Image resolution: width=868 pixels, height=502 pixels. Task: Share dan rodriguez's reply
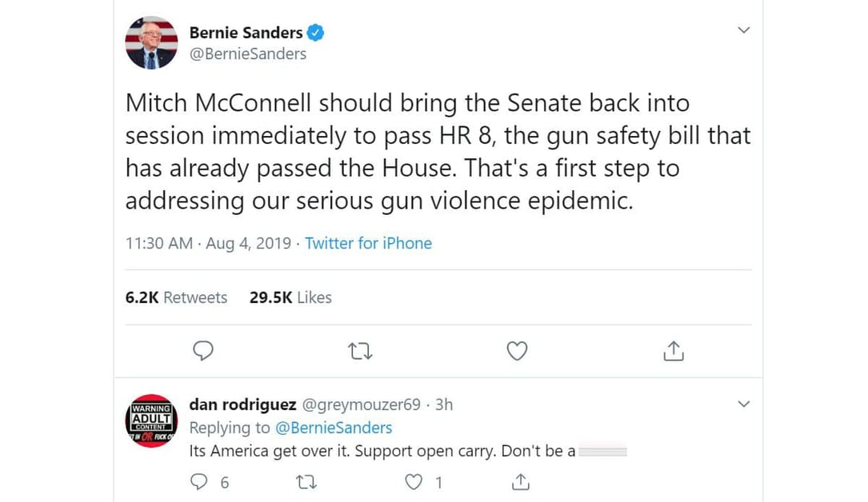pos(520,481)
